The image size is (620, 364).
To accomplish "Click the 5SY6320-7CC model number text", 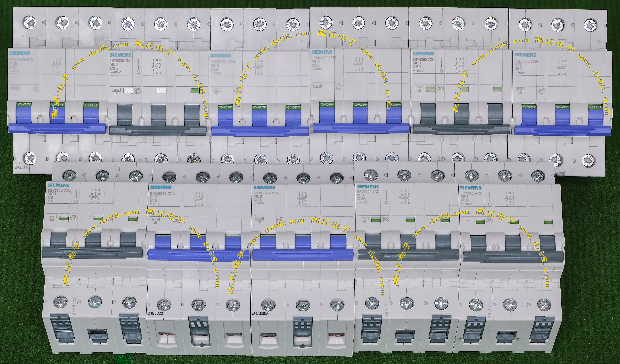I will click(x=368, y=192).
